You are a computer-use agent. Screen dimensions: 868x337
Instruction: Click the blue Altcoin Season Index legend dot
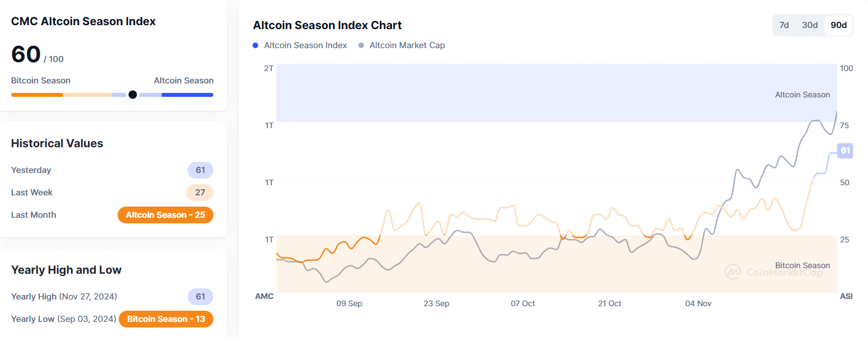[x=255, y=45]
